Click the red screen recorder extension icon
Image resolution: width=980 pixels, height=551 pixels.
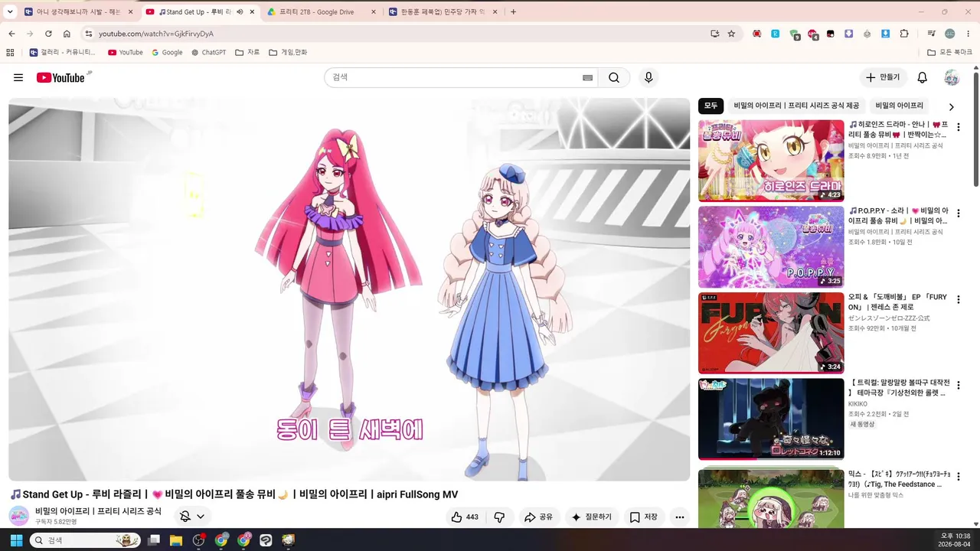pos(757,34)
